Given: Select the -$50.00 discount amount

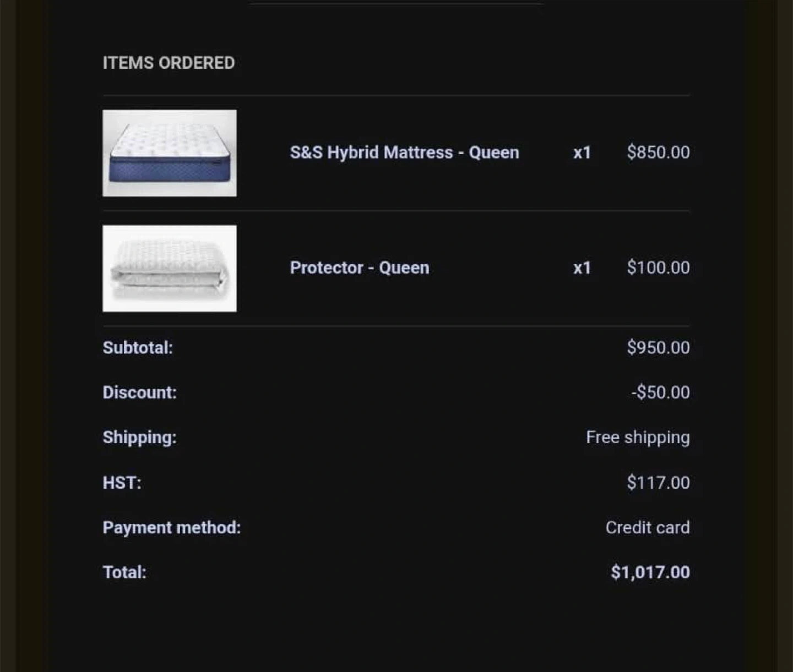Looking at the screenshot, I should (660, 392).
